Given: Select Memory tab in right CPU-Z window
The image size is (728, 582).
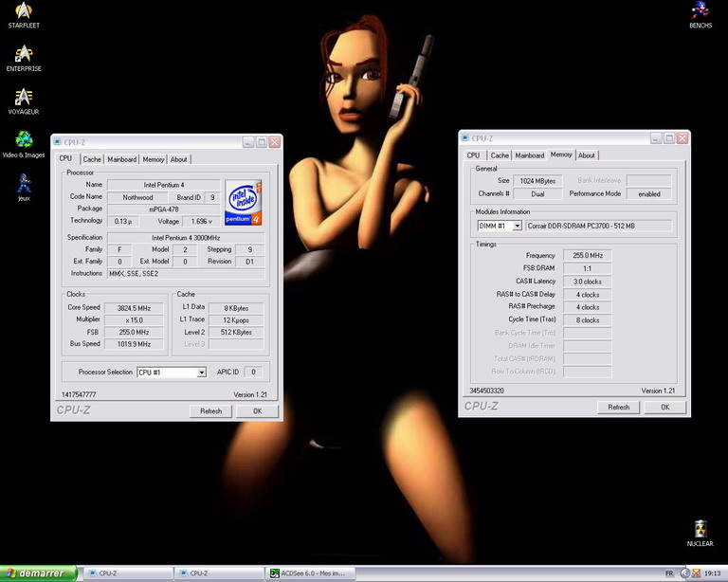Looking at the screenshot, I should tap(561, 155).
